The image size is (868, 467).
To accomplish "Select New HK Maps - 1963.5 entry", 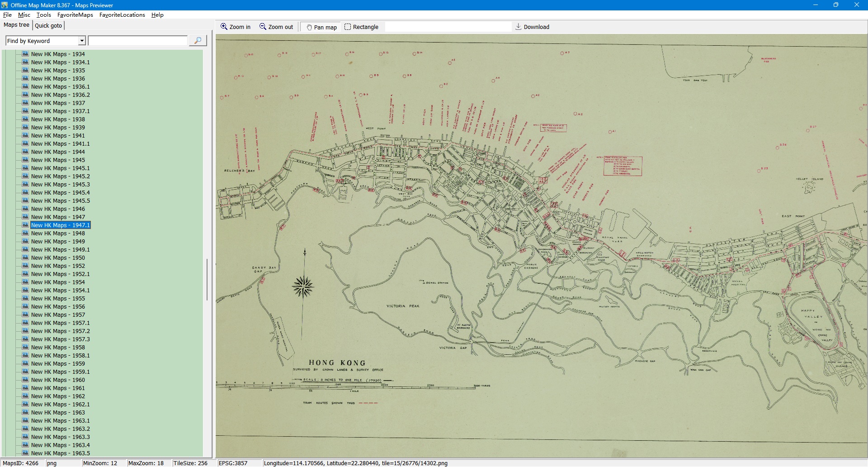I will [60, 453].
